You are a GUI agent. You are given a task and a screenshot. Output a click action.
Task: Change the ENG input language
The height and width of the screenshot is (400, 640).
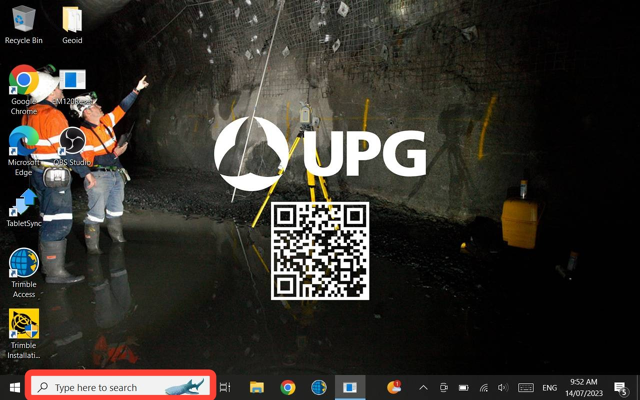(x=549, y=387)
